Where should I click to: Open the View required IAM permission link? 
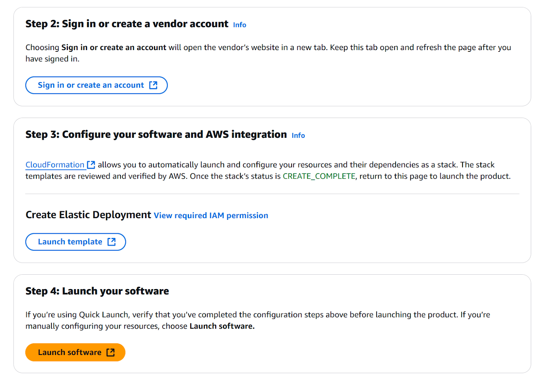211,215
